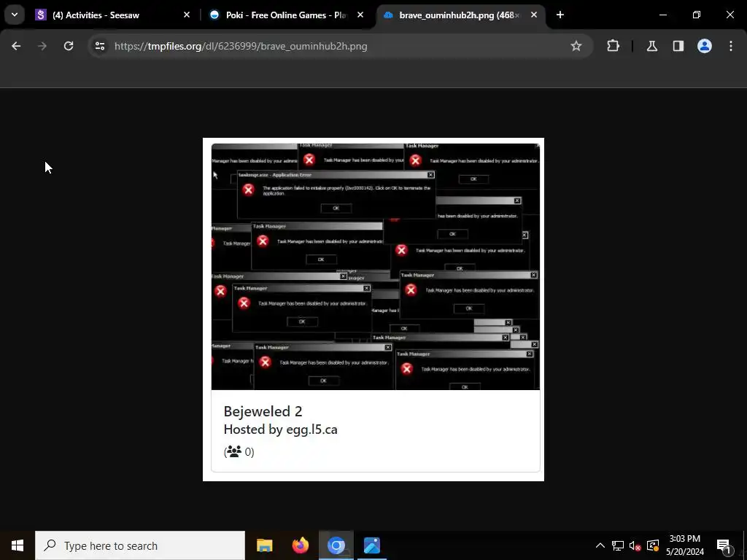Screen dimensions: 747x560
Task: Switch to the Poki Free Online Games tab
Action: pos(286,15)
